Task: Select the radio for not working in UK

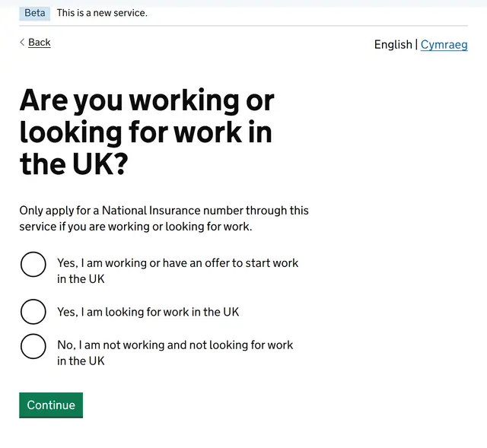Action: pos(33,346)
